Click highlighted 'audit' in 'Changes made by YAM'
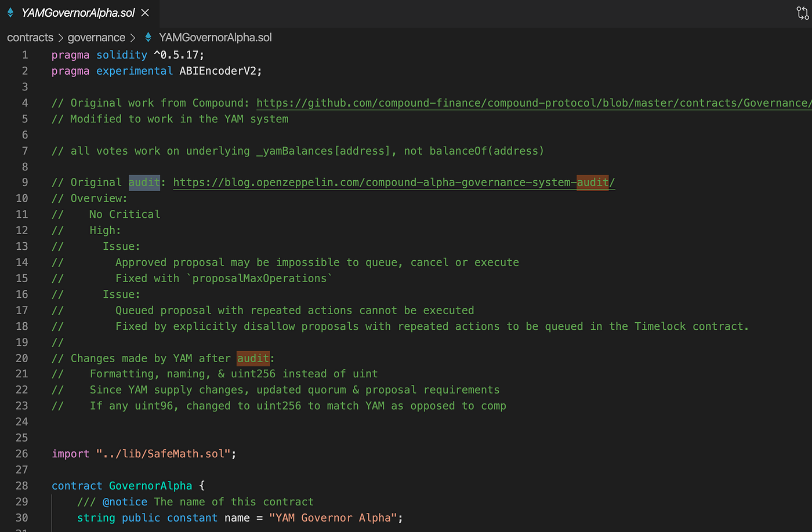Viewport: 812px width, 532px height. 253,358
